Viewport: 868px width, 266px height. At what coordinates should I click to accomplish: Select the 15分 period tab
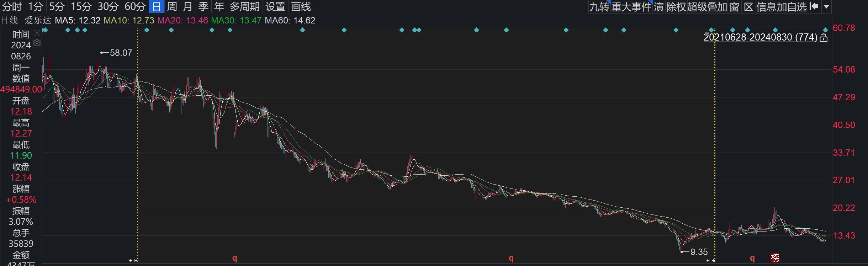pyautogui.click(x=81, y=6)
